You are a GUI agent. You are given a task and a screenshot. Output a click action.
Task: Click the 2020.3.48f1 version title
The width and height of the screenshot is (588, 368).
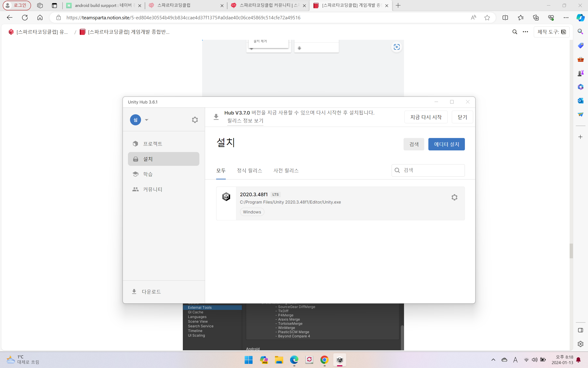pyautogui.click(x=254, y=195)
